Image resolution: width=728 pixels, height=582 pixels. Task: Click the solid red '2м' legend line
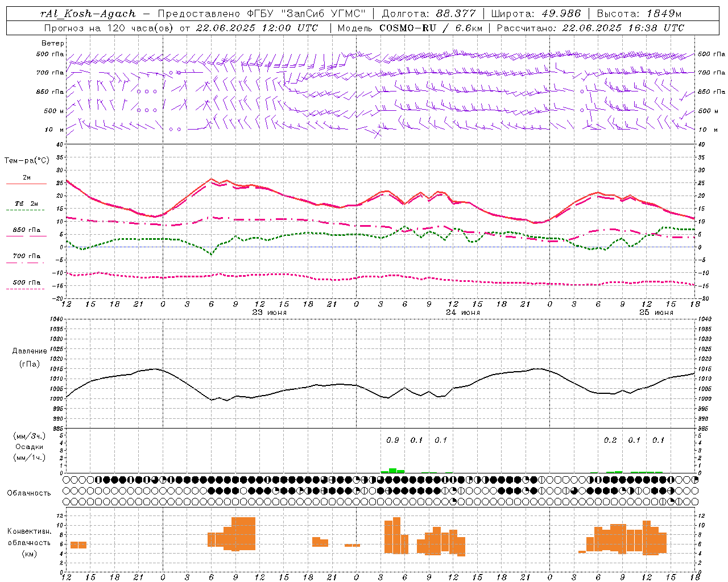pyautogui.click(x=26, y=184)
